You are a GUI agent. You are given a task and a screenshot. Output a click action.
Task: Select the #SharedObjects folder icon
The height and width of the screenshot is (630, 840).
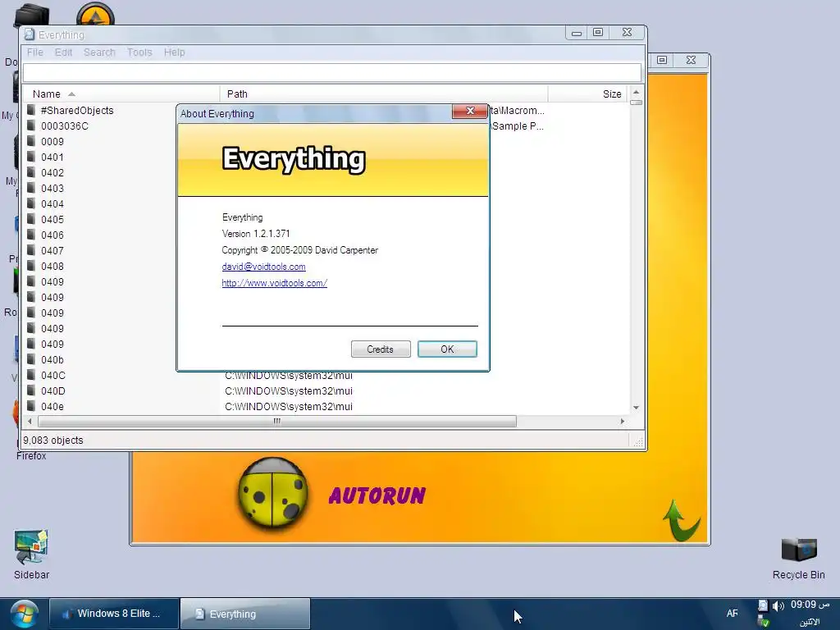coord(31,111)
